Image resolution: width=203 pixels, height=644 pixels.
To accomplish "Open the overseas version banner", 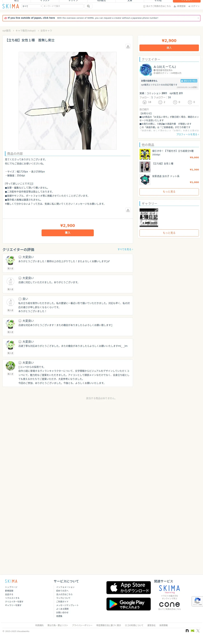I will pyautogui.click(x=101, y=18).
